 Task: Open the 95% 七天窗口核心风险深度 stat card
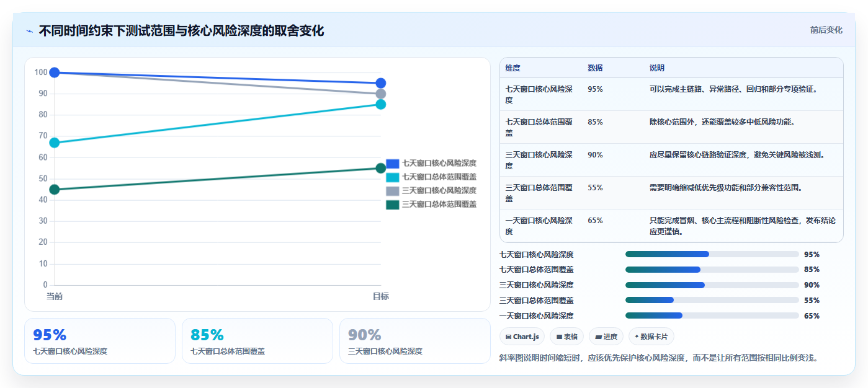100,341
